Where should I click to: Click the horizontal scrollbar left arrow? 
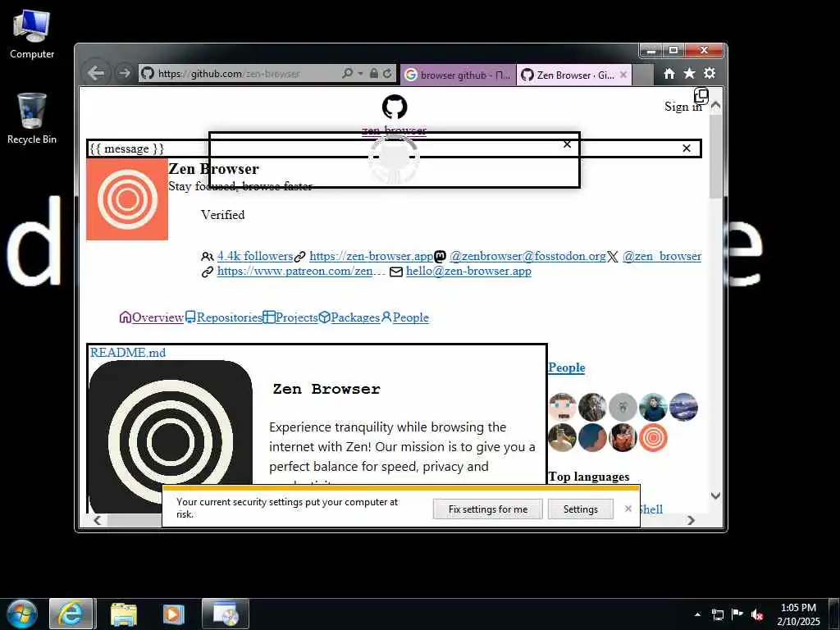pyautogui.click(x=98, y=520)
